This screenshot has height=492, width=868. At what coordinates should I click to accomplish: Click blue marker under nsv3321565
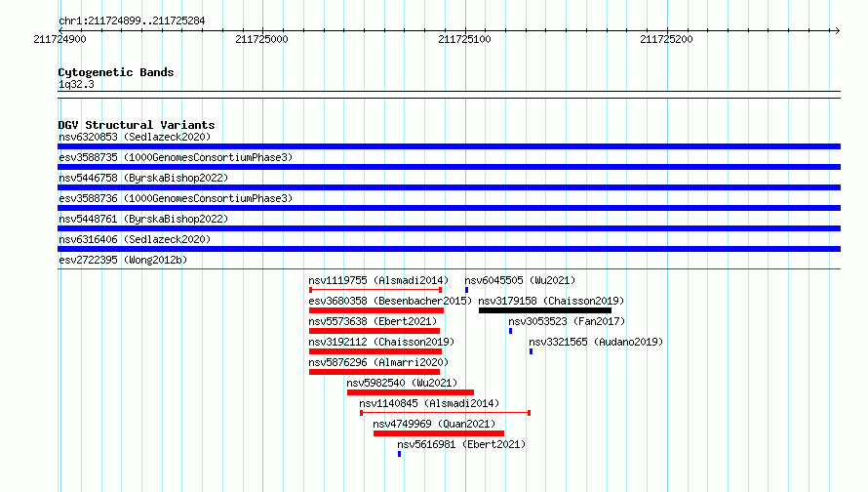[x=531, y=351]
